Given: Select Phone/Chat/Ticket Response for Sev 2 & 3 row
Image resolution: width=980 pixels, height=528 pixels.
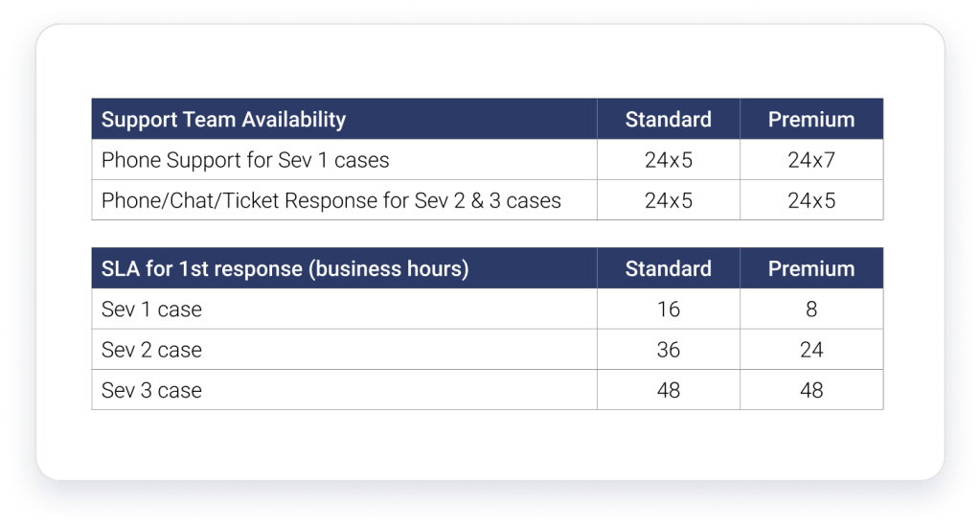Looking at the screenshot, I should (488, 200).
